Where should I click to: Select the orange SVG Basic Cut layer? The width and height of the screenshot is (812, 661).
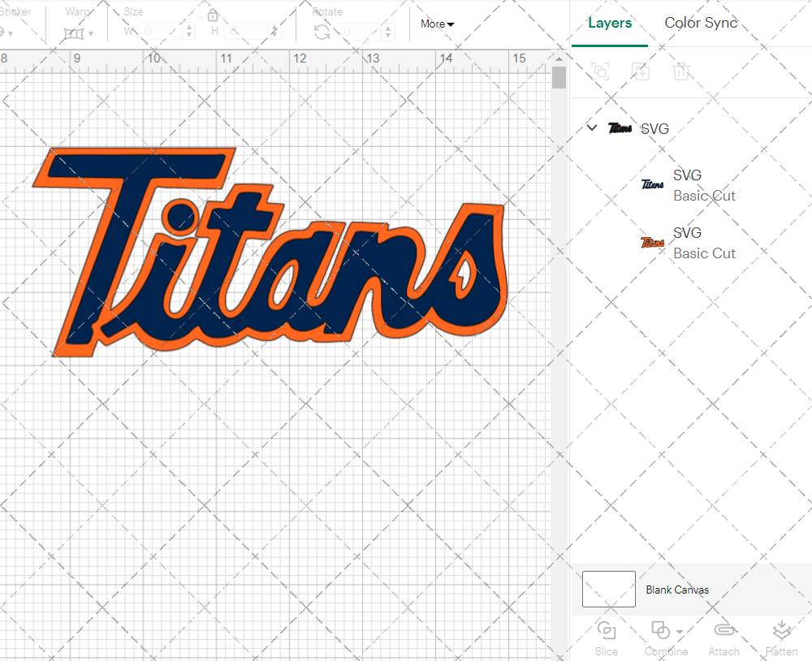coord(704,242)
